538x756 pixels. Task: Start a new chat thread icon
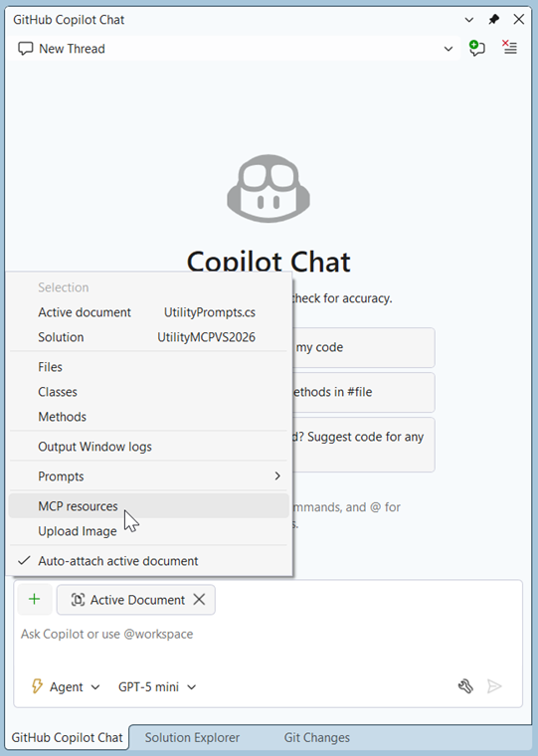476,48
